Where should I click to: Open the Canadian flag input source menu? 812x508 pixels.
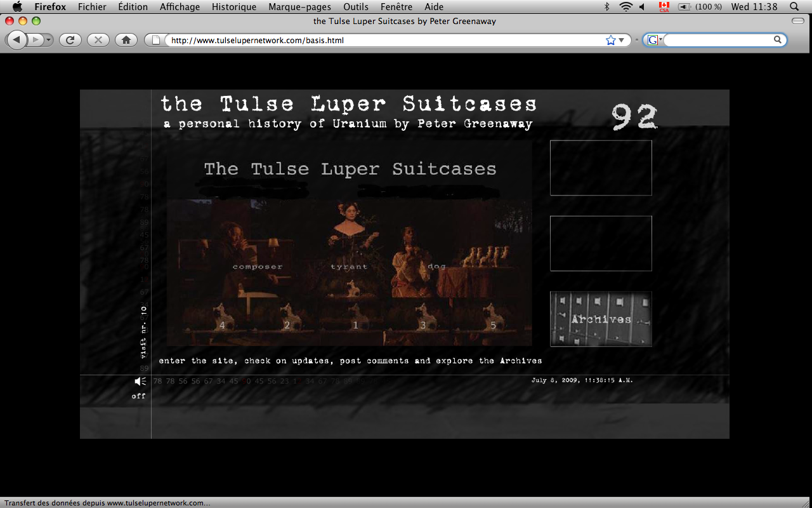664,7
